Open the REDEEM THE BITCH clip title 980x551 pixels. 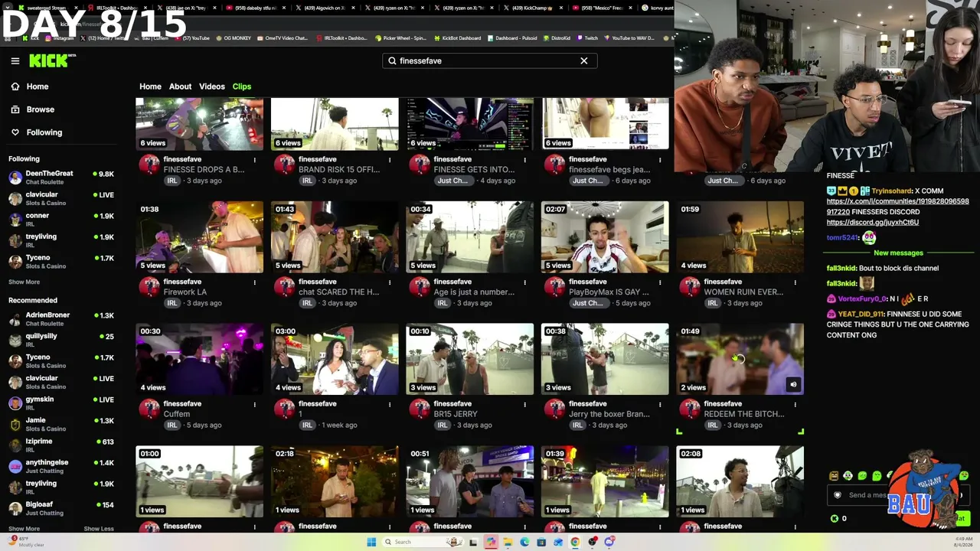point(744,414)
